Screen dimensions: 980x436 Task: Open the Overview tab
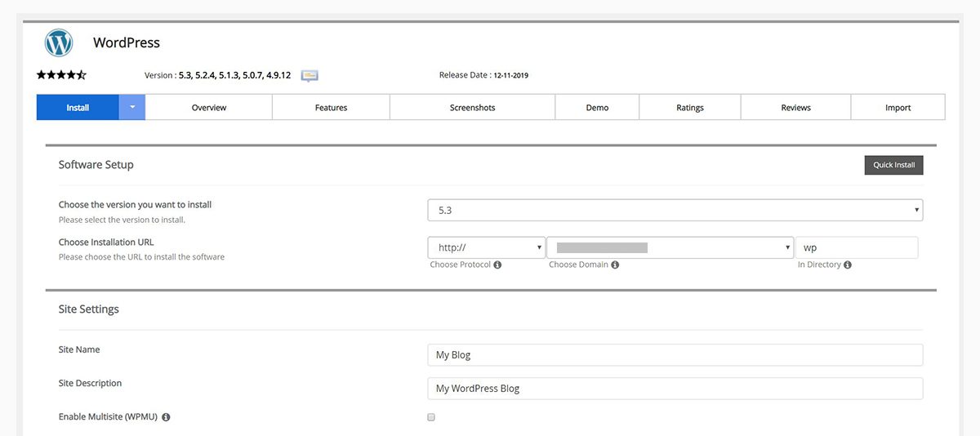(209, 107)
